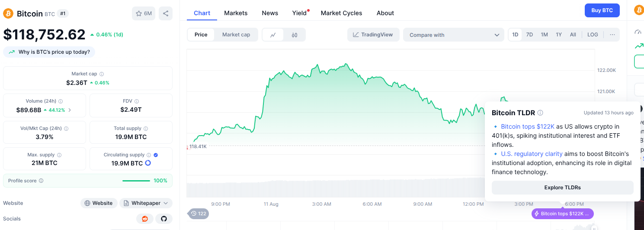Click the Bitcoin TLDR info icon
This screenshot has height=230, width=644.
pos(540,113)
